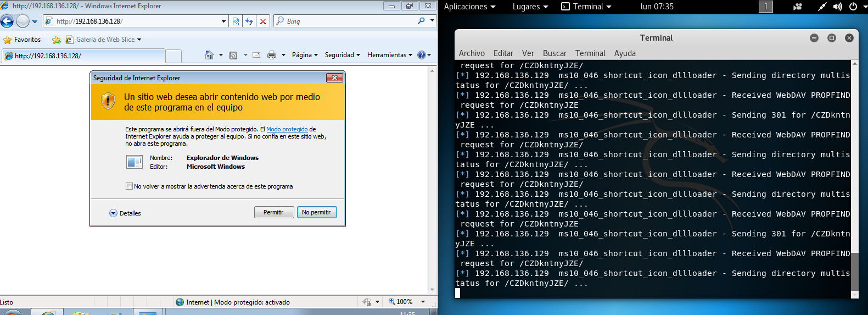Expand the Print options dropdown arrow
Viewport: 868px width, 315px height.
[283, 55]
